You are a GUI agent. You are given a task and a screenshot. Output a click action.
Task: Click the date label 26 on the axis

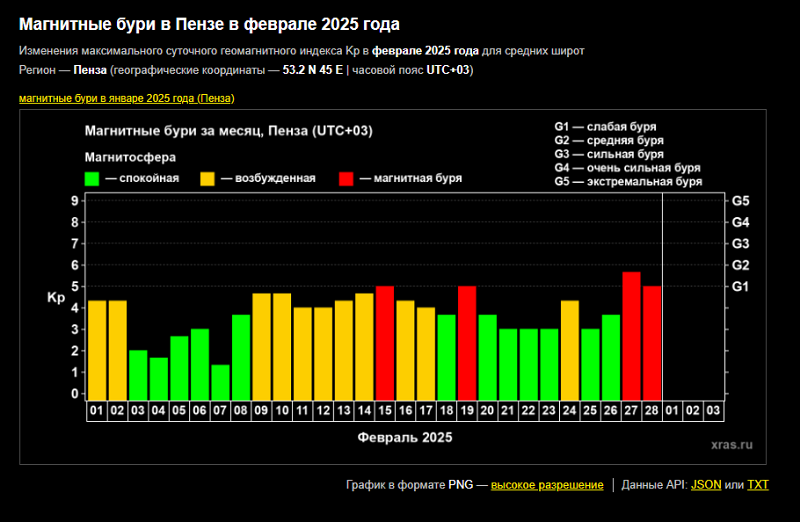coord(611,410)
